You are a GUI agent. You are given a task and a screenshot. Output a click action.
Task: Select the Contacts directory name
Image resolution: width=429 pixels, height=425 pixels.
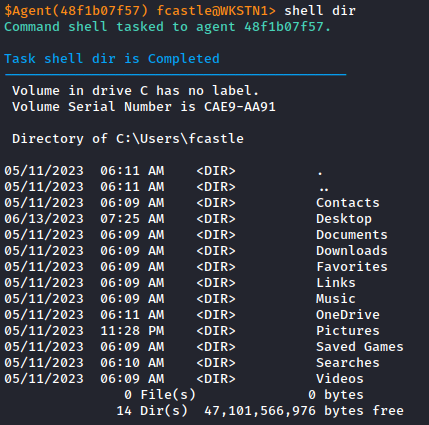point(348,203)
